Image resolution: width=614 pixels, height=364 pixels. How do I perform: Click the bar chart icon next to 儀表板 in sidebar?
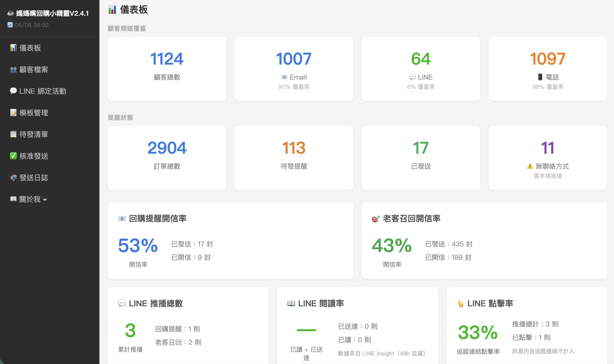tap(13, 48)
